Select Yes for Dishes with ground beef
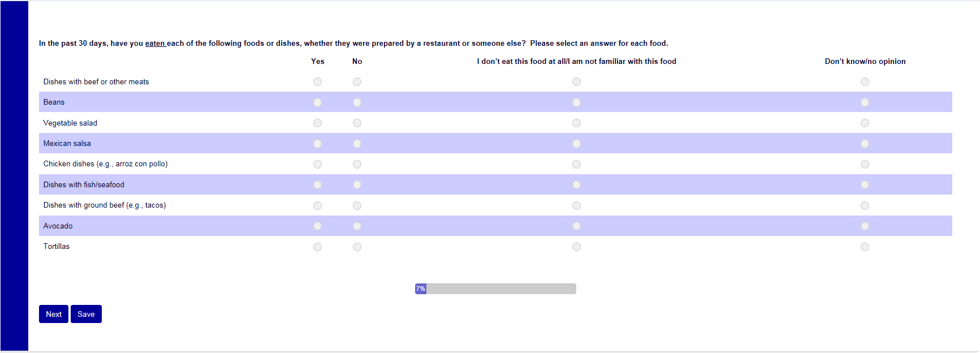Viewport: 980px width, 353px height. click(x=317, y=206)
